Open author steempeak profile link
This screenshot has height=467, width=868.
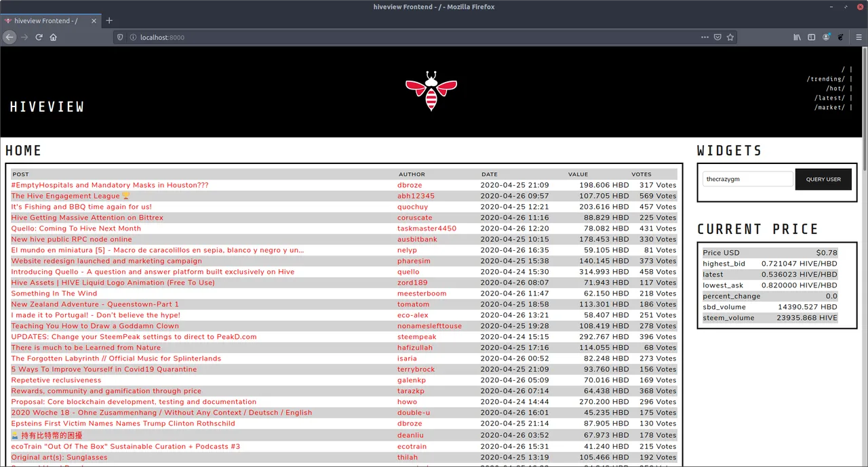[417, 337]
